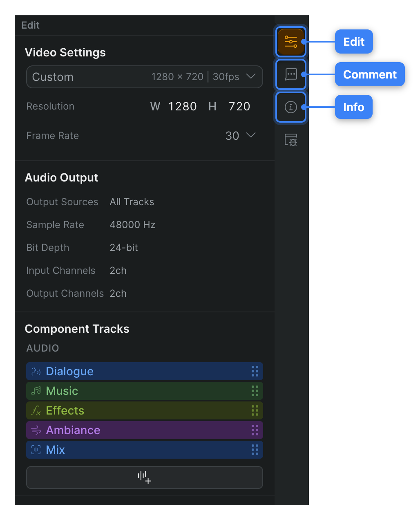Grab the Dialogue track drag handle
Image resolution: width=420 pixels, height=520 pixels.
pyautogui.click(x=255, y=371)
